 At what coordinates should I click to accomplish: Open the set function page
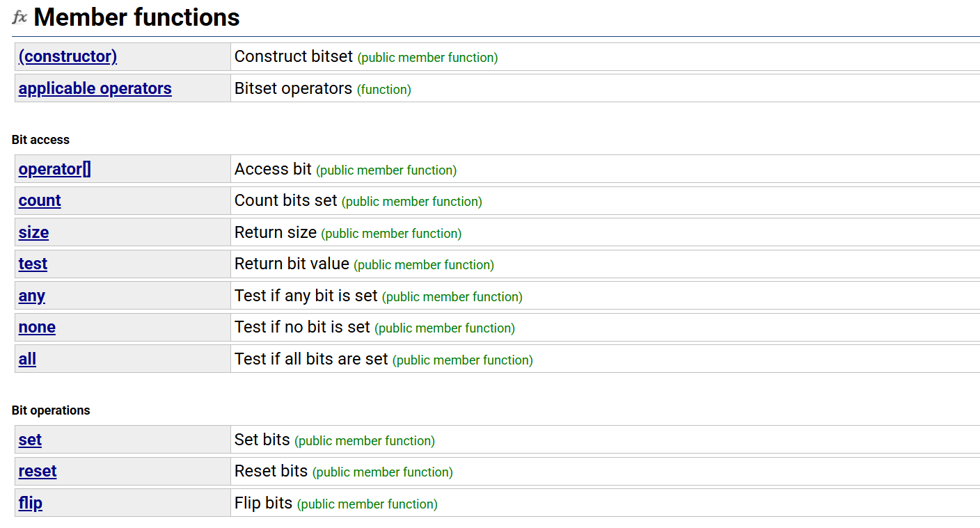coord(30,440)
